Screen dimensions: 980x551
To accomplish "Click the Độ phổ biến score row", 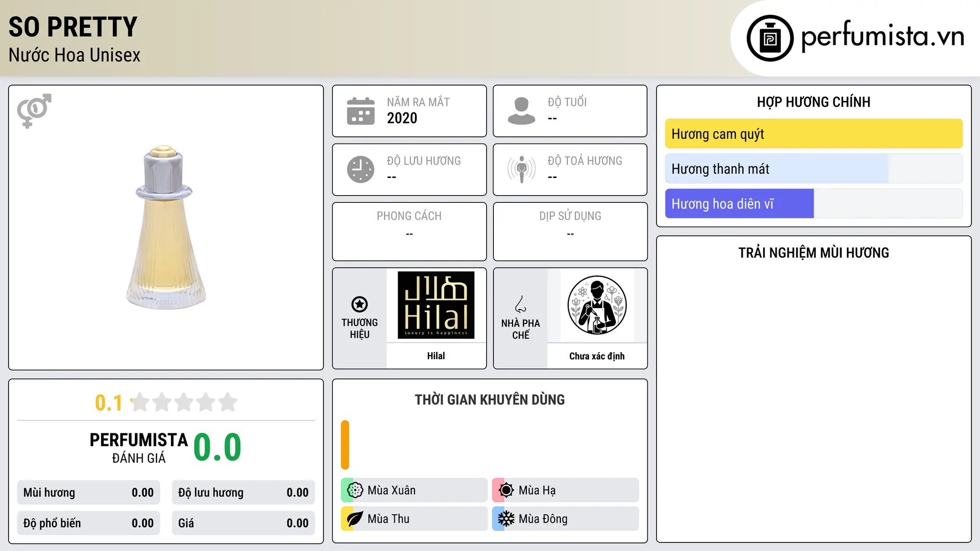I will (x=89, y=523).
